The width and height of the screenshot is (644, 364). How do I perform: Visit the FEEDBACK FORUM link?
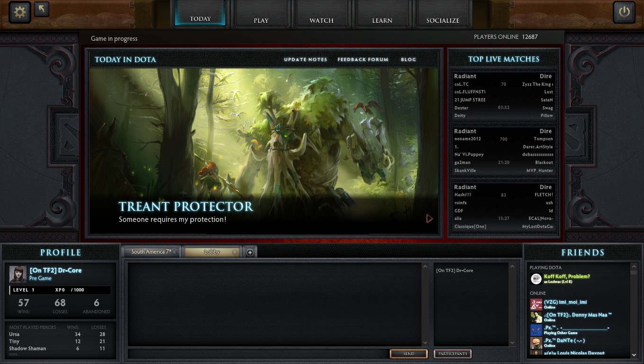363,60
